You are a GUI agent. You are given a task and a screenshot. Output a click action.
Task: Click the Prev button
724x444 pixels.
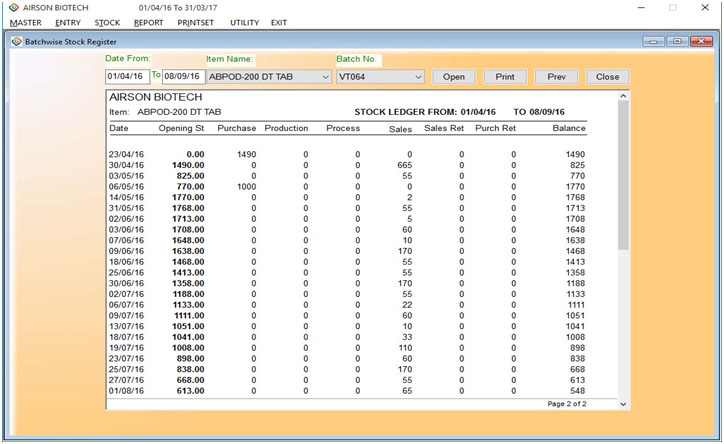coord(556,77)
